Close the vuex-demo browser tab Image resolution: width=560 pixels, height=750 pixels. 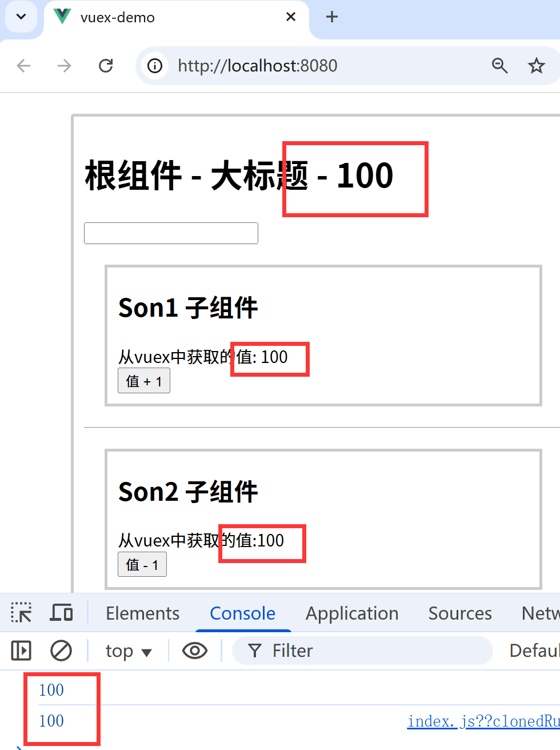(x=291, y=17)
